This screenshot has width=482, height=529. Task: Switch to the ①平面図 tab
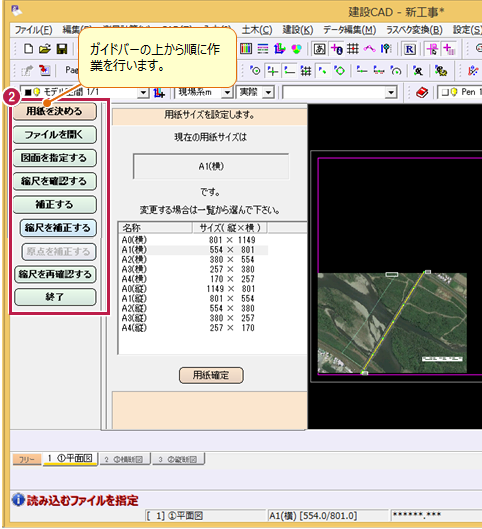tap(70, 458)
